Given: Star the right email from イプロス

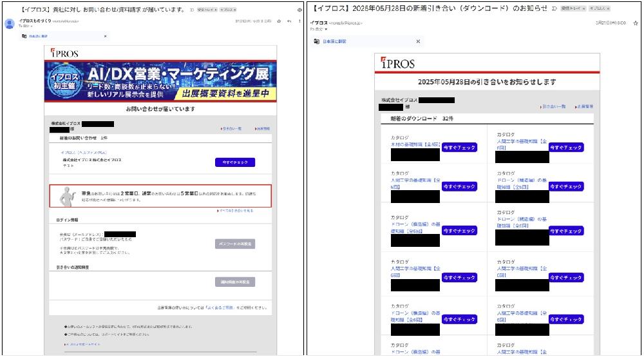Looking at the screenshot, I should [x=636, y=23].
